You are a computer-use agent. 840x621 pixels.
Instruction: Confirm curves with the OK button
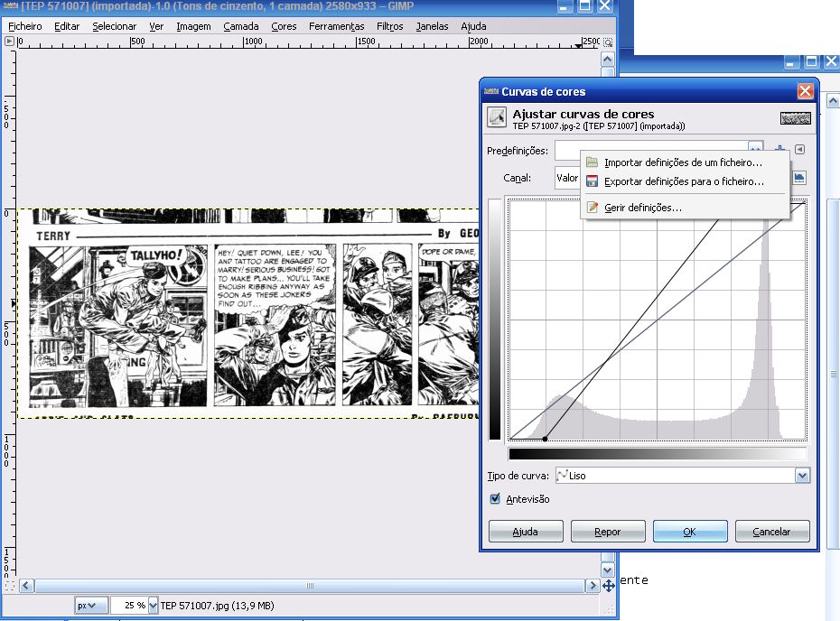point(690,532)
